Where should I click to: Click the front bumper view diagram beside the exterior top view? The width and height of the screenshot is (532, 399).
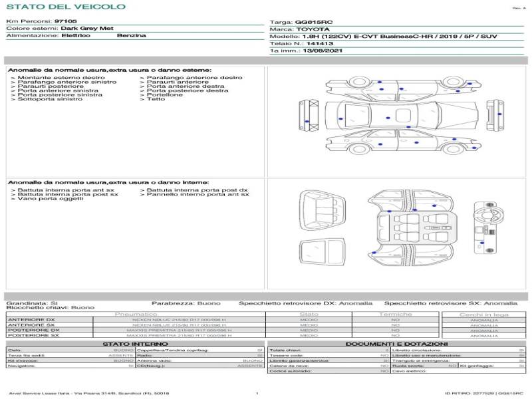[495, 115]
